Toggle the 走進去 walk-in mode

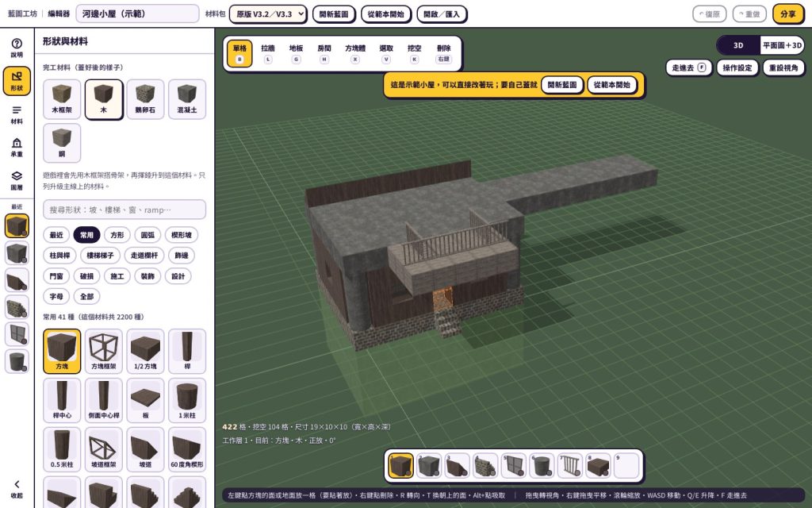click(689, 67)
